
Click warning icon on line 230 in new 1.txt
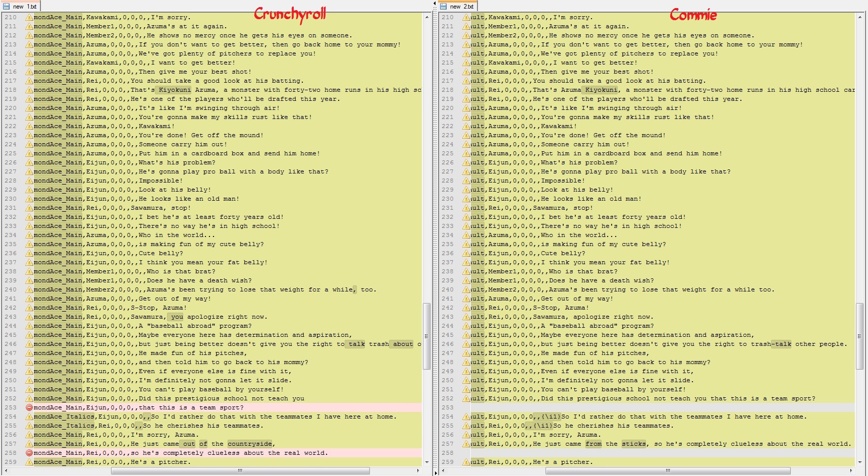pos(29,199)
